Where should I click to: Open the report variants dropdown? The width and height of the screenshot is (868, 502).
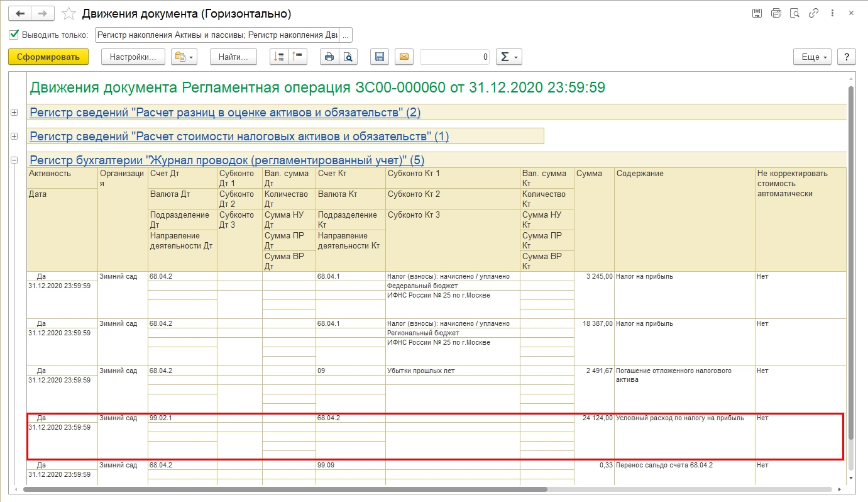click(x=184, y=57)
